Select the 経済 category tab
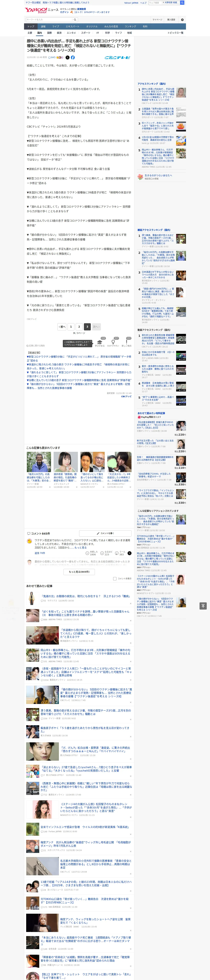 coord(59,33)
